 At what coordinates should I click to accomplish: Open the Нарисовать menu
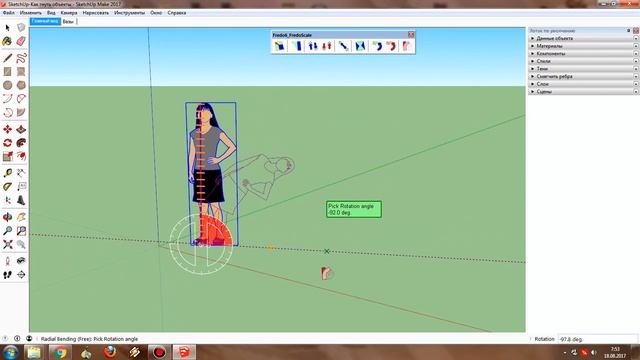coord(96,13)
